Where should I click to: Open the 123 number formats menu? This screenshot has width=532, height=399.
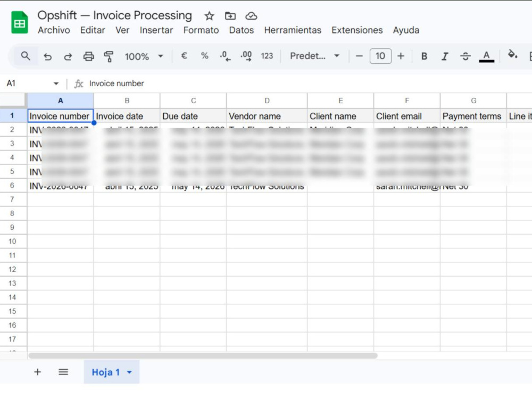(267, 56)
